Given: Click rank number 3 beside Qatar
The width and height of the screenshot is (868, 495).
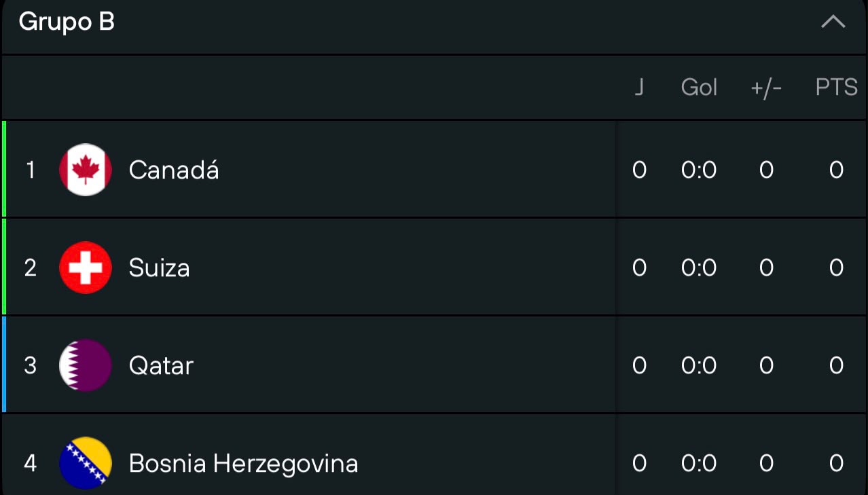Looking at the screenshot, I should pos(31,365).
